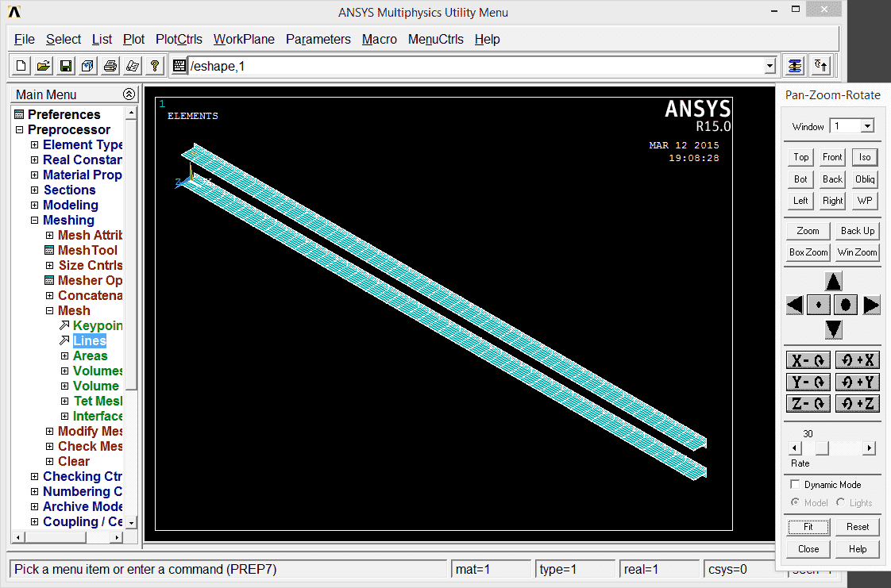This screenshot has width=891, height=588.
Task: Click the Report Generator icon
Action: (x=133, y=66)
